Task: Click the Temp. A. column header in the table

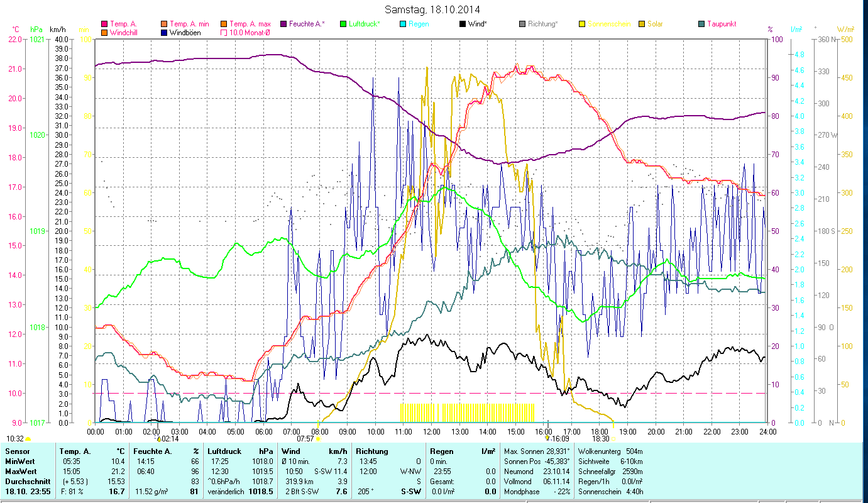Action: [x=75, y=451]
